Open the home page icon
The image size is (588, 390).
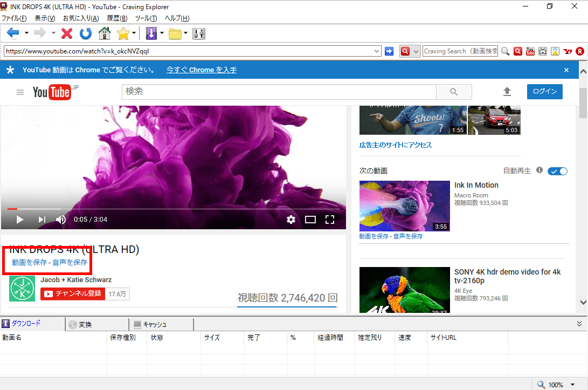[105, 33]
